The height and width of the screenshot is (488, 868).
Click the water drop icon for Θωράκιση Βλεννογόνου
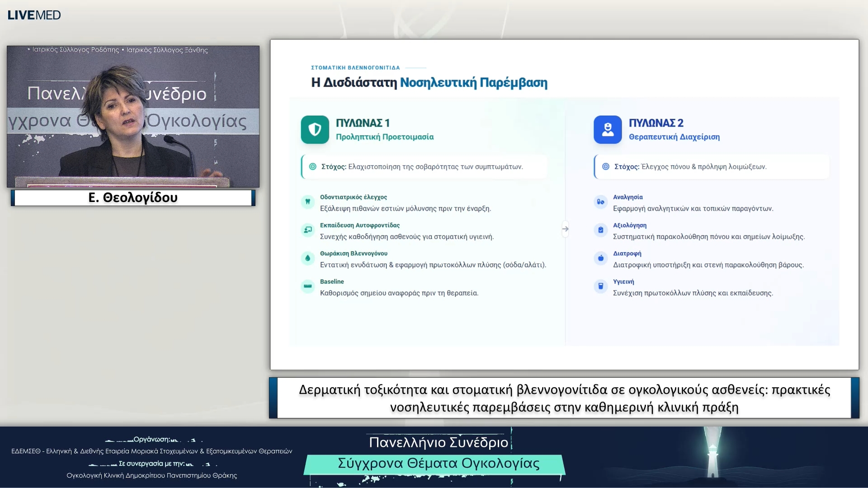pyautogui.click(x=307, y=258)
